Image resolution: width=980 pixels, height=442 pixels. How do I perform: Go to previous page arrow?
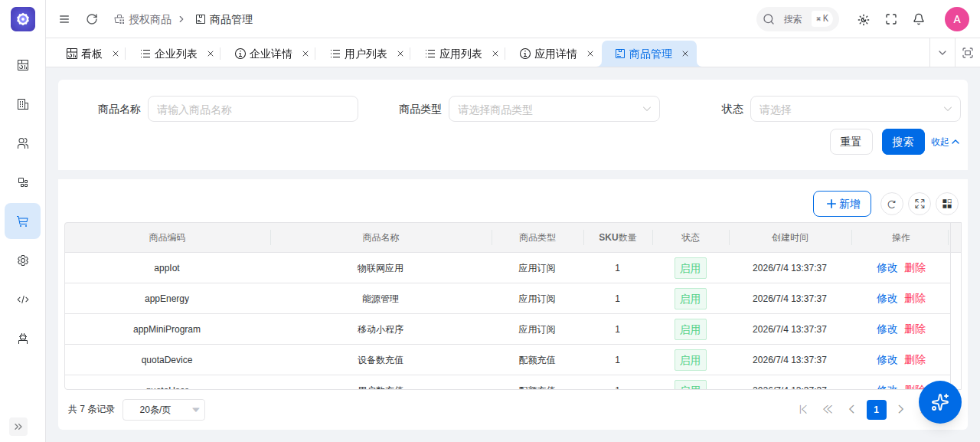click(x=852, y=410)
